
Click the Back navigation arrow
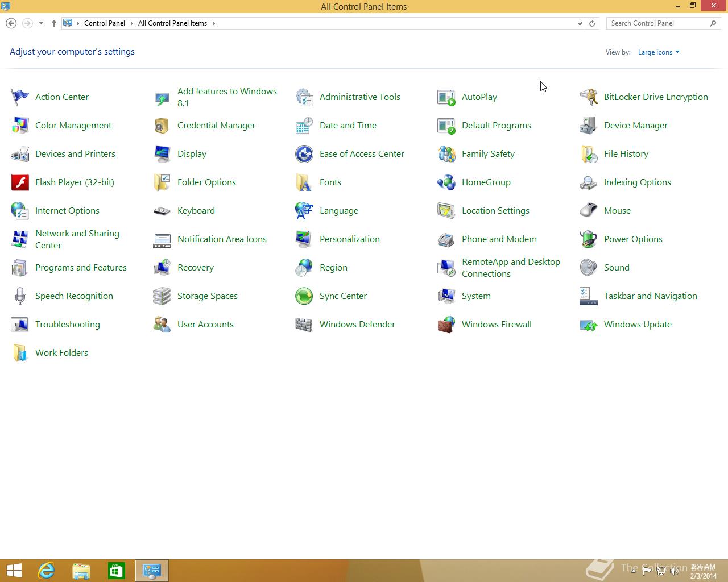click(x=11, y=23)
